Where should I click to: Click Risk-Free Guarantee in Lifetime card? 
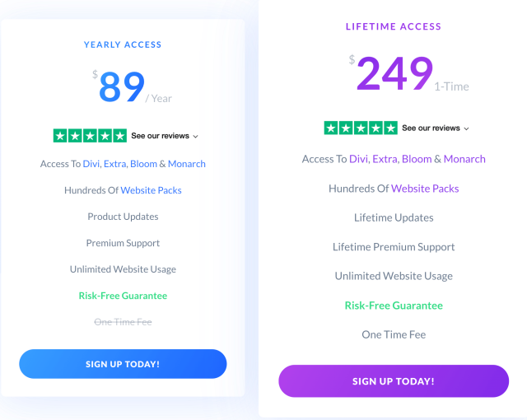tap(394, 306)
